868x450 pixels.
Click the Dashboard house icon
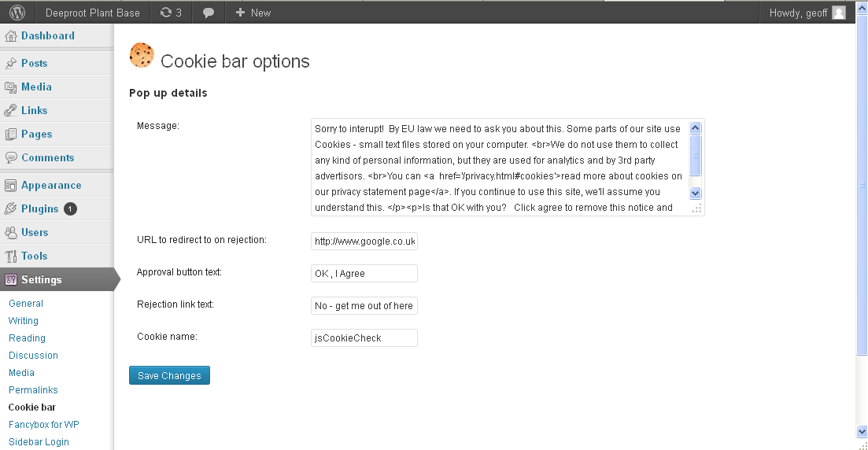(10, 36)
